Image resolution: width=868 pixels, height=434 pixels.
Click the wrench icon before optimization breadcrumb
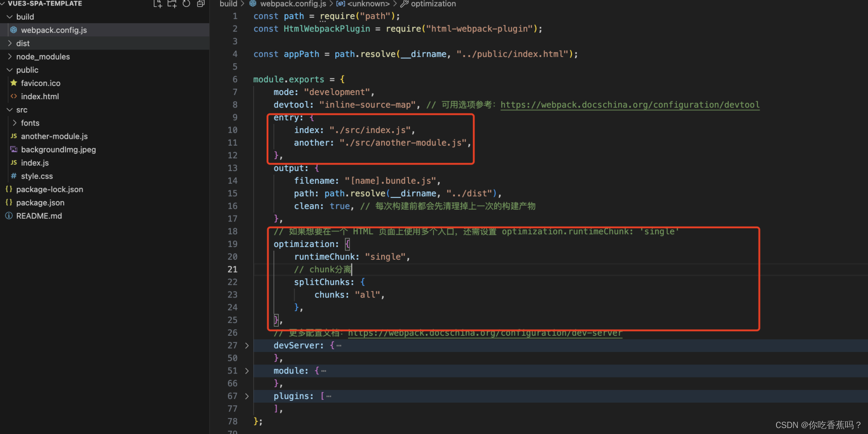[404, 4]
